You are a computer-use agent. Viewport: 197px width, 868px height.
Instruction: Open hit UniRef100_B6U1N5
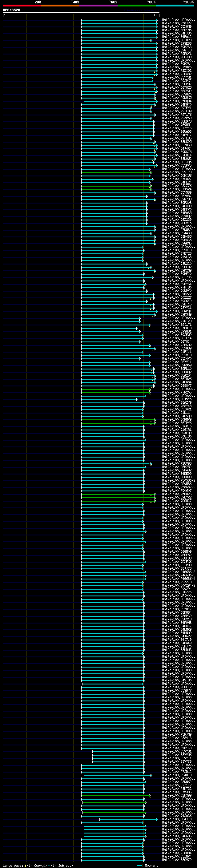tap(177, 30)
